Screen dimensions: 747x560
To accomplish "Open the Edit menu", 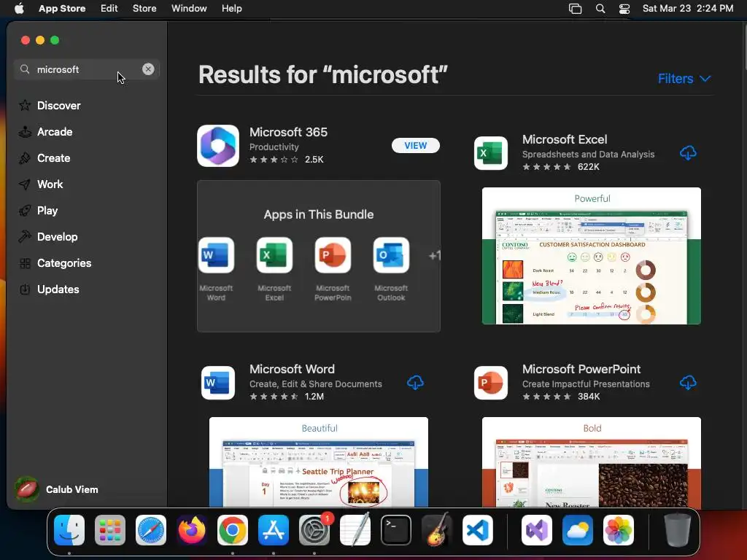I will pyautogui.click(x=109, y=8).
